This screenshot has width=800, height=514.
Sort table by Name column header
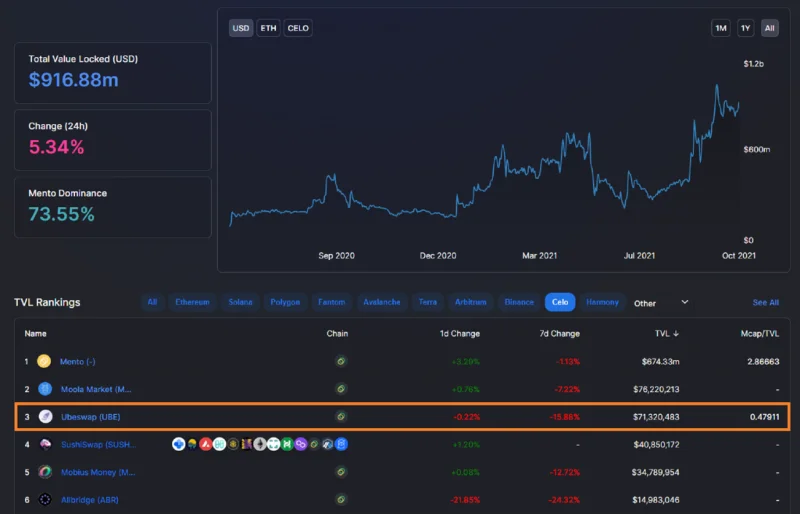36,333
